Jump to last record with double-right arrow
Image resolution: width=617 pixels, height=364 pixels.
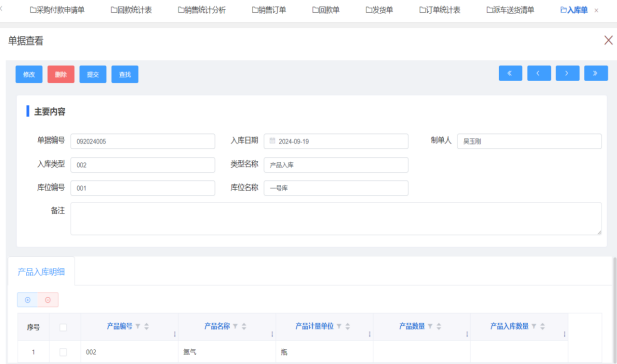point(596,73)
